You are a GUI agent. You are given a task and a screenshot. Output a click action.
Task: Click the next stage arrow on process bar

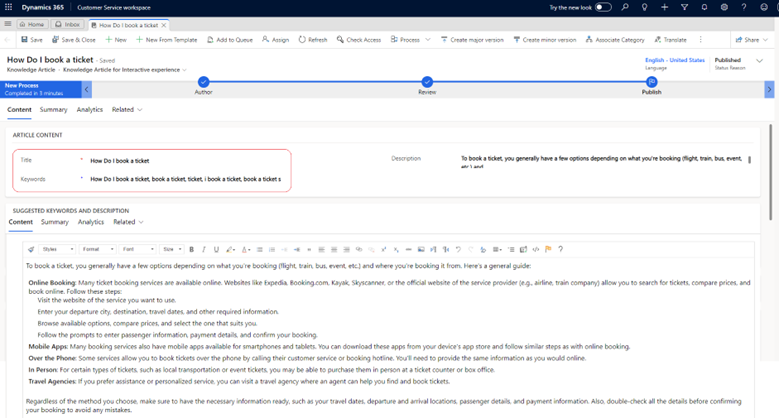point(769,89)
